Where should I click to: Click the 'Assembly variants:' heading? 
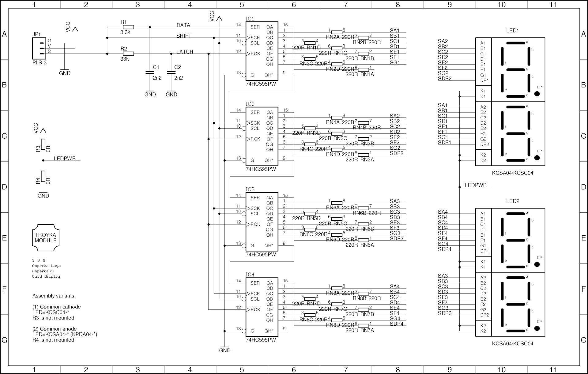click(x=54, y=296)
